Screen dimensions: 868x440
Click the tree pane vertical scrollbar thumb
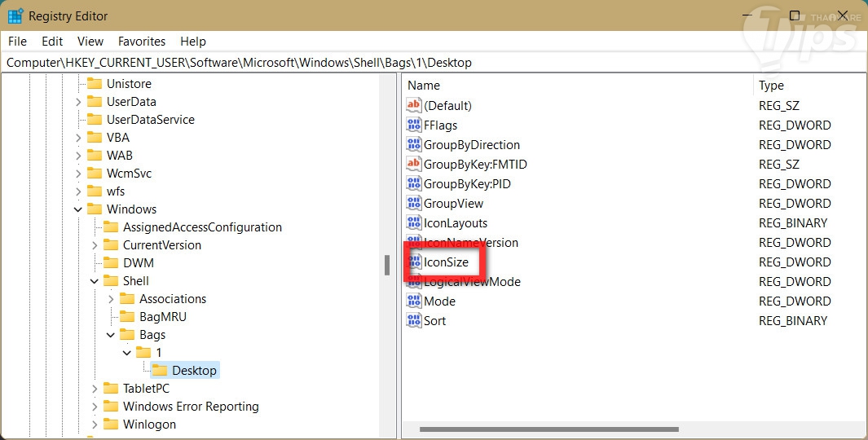coord(387,265)
